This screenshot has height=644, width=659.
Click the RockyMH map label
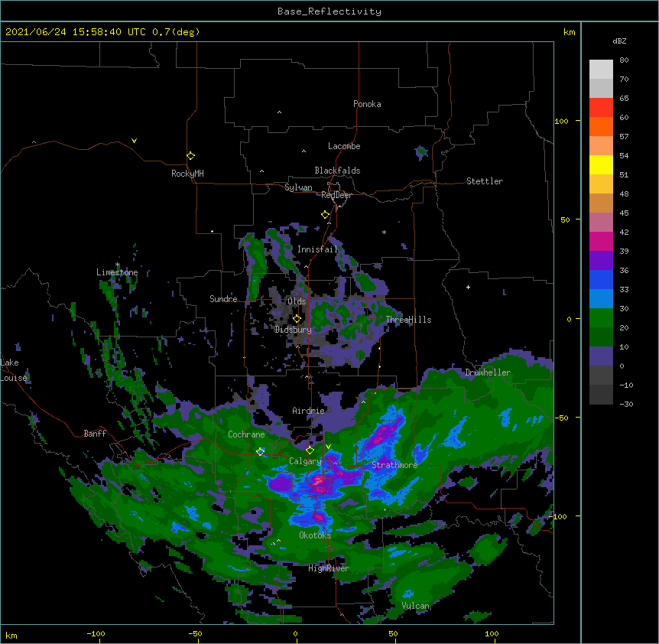(187, 173)
